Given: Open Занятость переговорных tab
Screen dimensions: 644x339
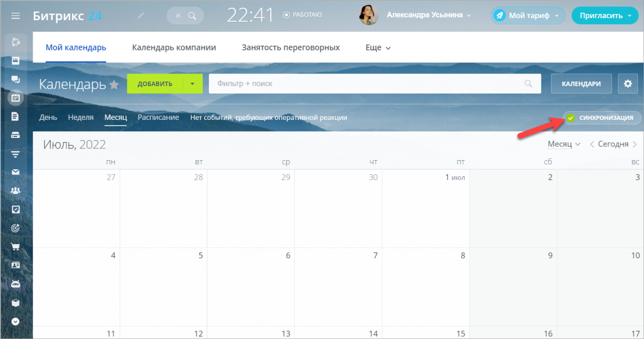Looking at the screenshot, I should 291,47.
